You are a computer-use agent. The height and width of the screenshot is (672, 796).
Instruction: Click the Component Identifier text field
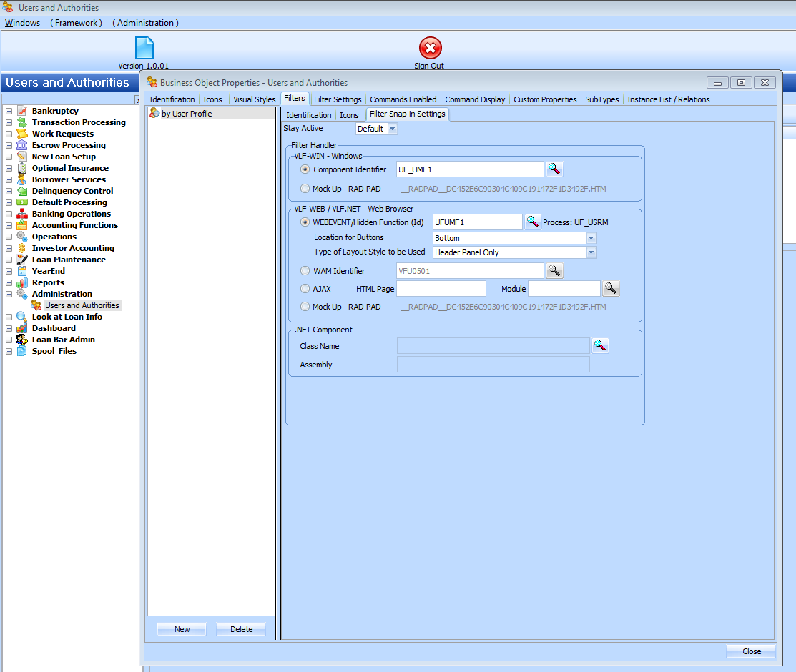(469, 169)
